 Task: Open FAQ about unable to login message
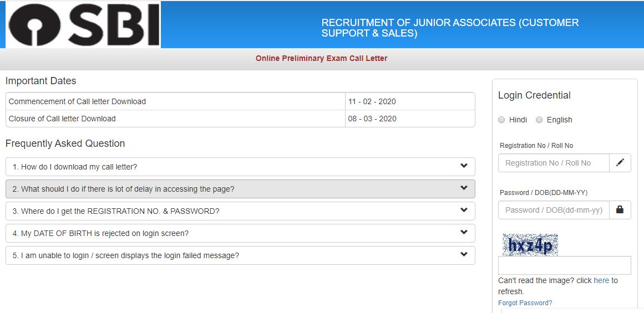pyautogui.click(x=126, y=255)
